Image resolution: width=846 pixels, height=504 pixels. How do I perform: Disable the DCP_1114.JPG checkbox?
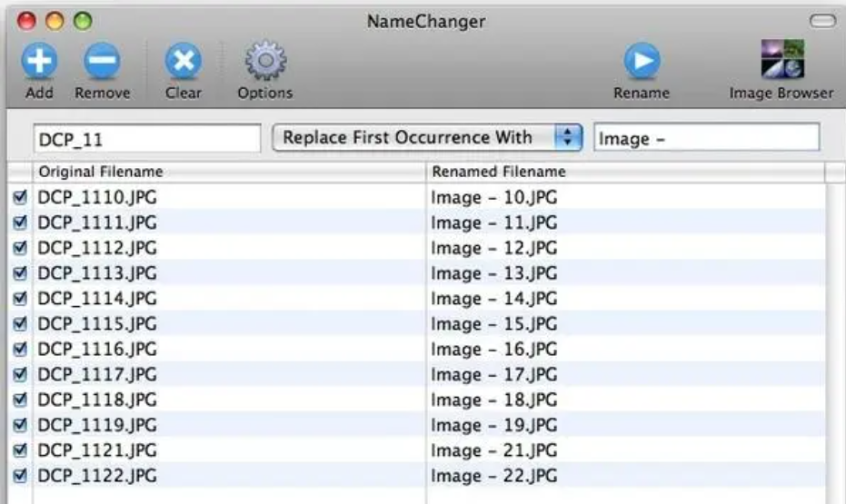point(21,299)
